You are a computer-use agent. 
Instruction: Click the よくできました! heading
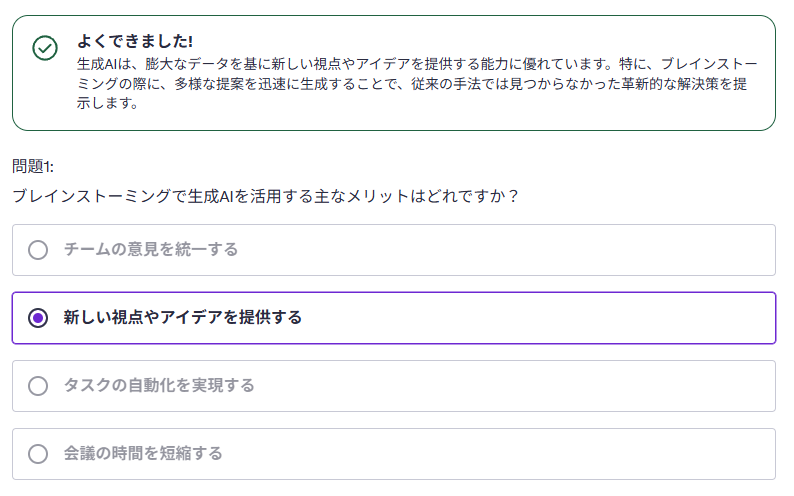135,41
